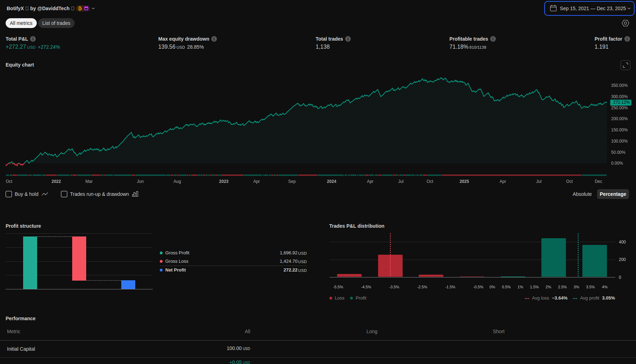Click the Profit factor info icon
The width and height of the screenshot is (636, 364).
click(x=627, y=39)
